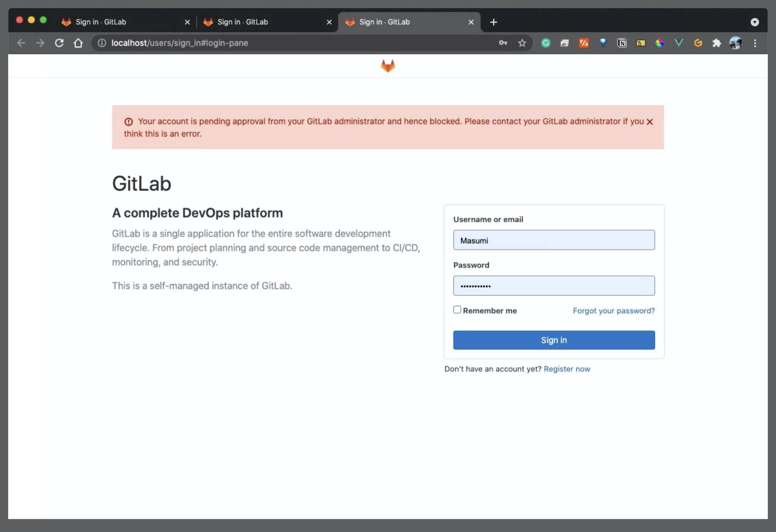
Task: Open the Chrome three-dot menu
Action: click(755, 43)
